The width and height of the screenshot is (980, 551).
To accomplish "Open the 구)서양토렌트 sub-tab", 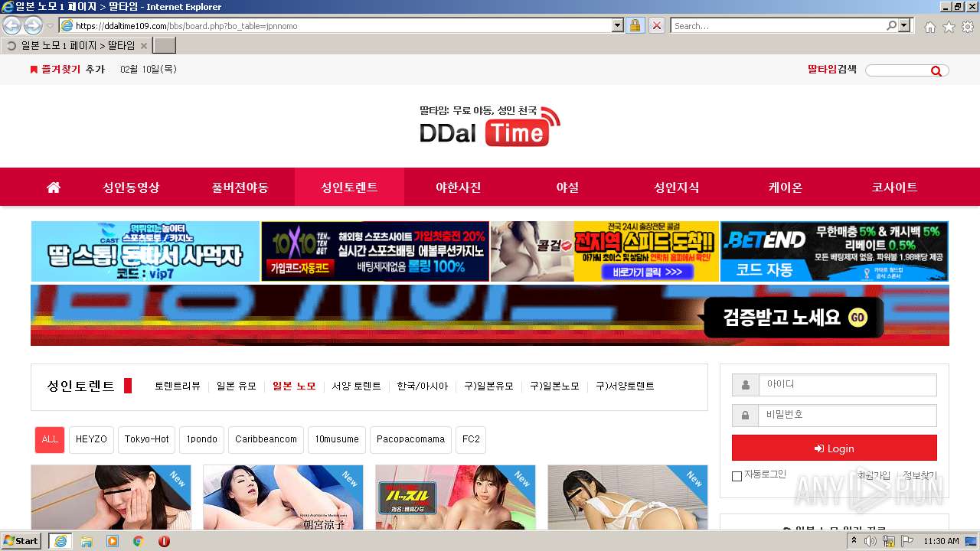I will tap(626, 386).
